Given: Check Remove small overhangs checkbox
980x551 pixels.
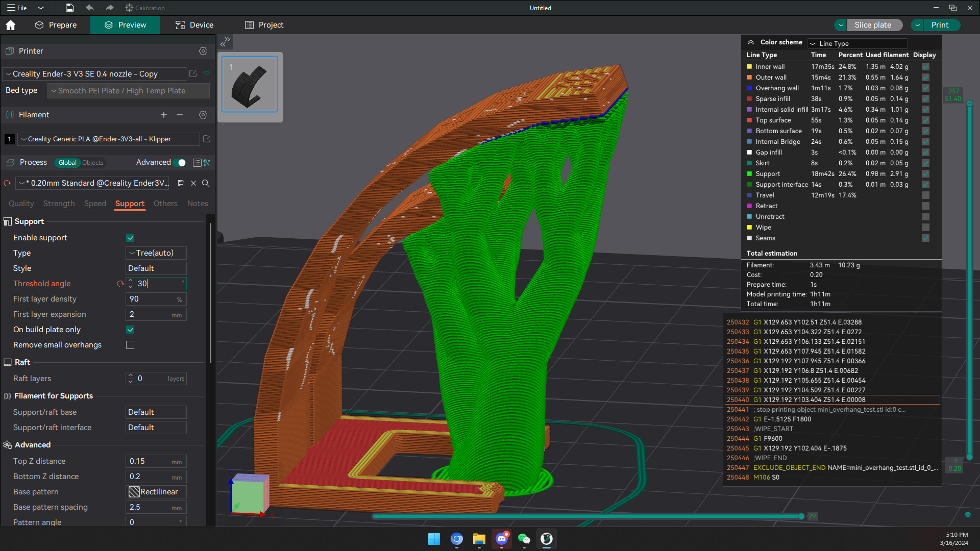Looking at the screenshot, I should [x=130, y=345].
